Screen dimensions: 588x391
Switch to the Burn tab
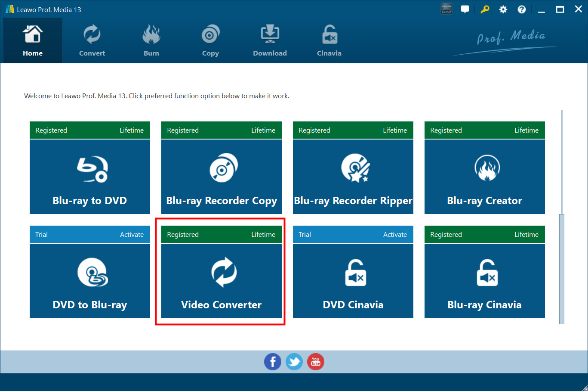(151, 41)
